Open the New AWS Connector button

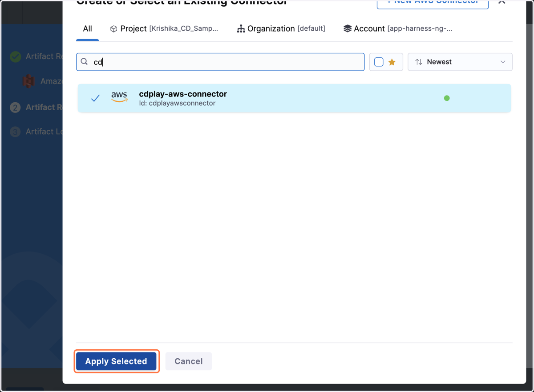pyautogui.click(x=433, y=4)
